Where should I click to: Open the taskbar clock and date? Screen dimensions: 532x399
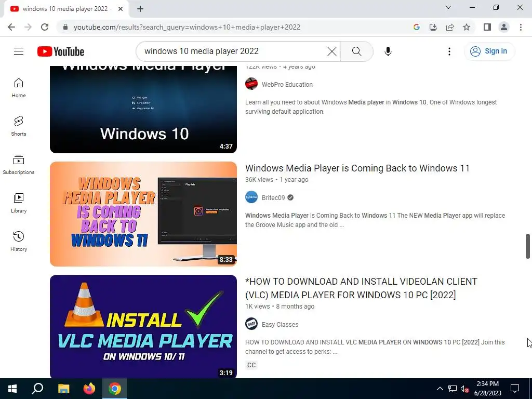pyautogui.click(x=487, y=389)
